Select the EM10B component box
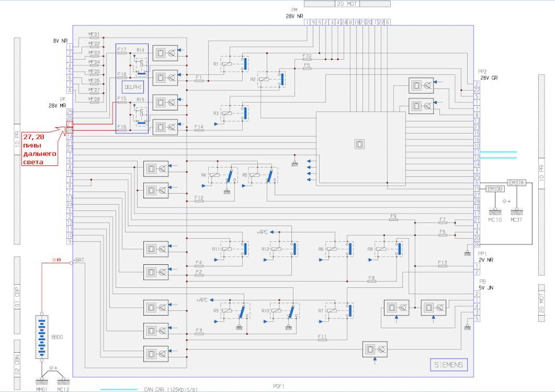Image resolution: width=555 pixels, height=392 pixels. click(495, 189)
